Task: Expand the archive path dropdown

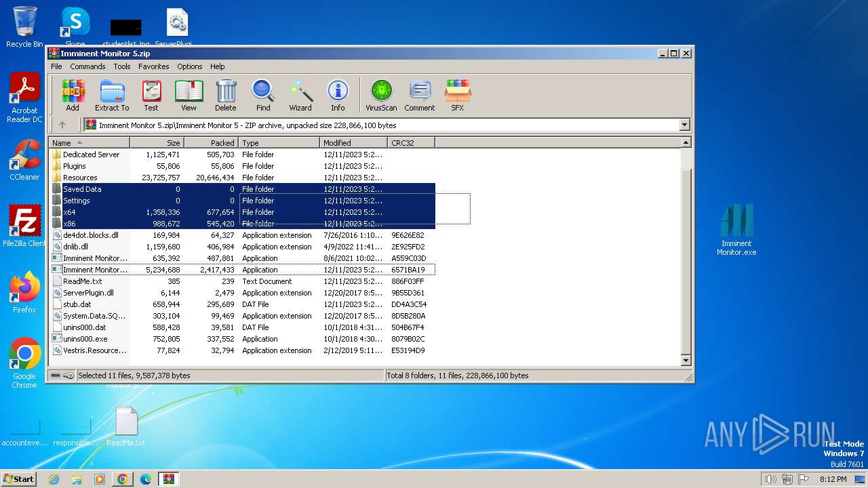Action: pyautogui.click(x=684, y=125)
